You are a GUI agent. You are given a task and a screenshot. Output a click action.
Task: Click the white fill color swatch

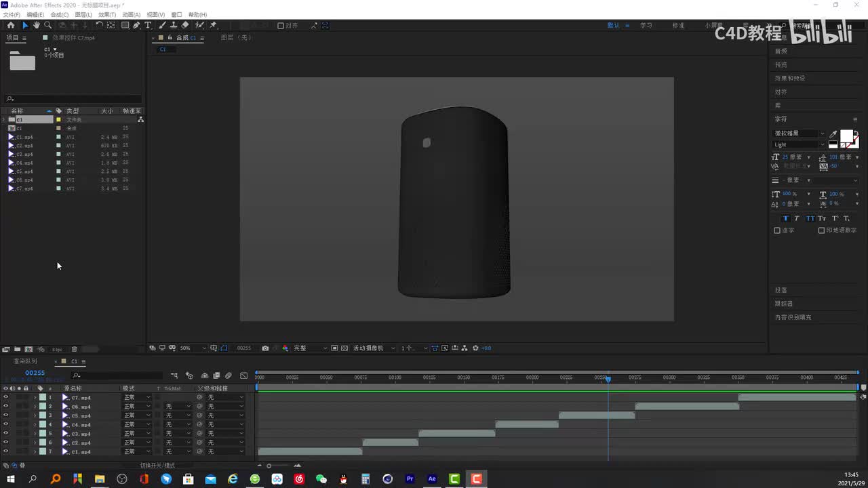coord(846,136)
